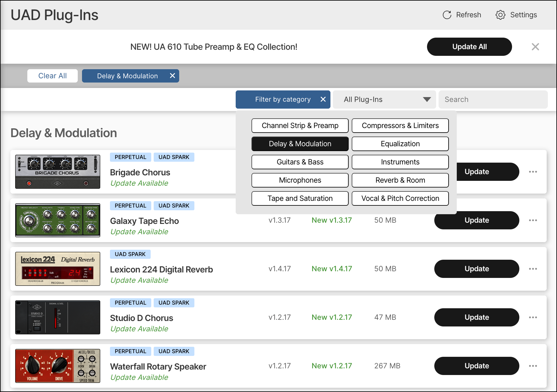
Task: Remove the Delay & Modulation filter chip
Action: 172,76
